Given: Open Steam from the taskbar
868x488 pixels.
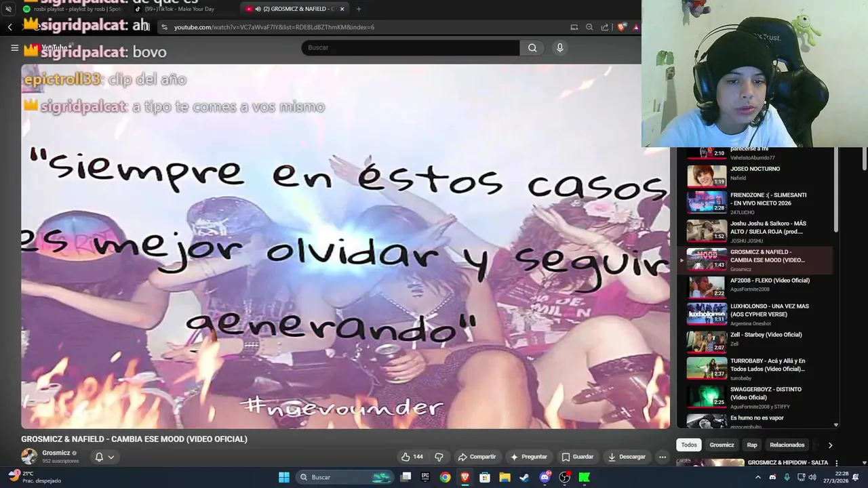Looking at the screenshot, I should [524, 477].
